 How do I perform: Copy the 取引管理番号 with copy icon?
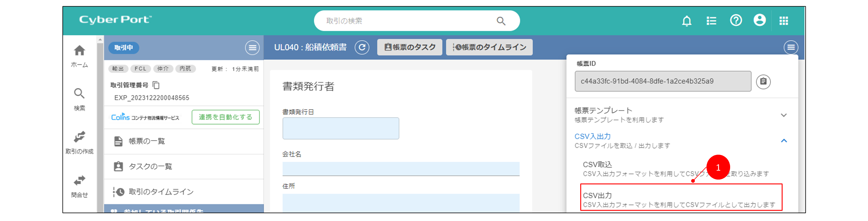pyautogui.click(x=156, y=85)
